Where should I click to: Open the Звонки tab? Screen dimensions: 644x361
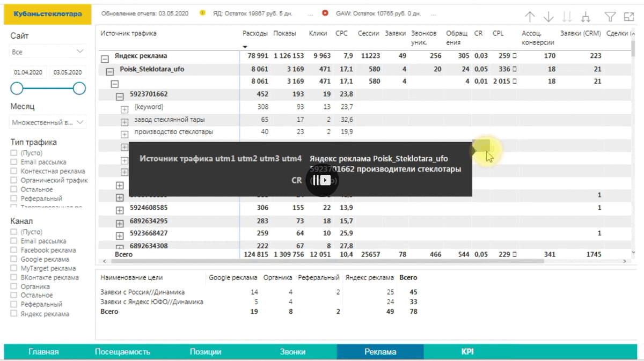pyautogui.click(x=292, y=352)
